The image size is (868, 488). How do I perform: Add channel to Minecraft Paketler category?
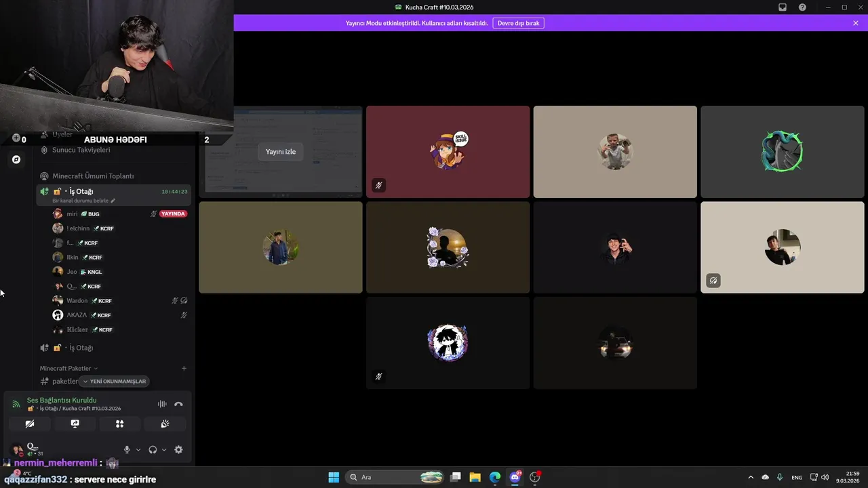pyautogui.click(x=184, y=368)
